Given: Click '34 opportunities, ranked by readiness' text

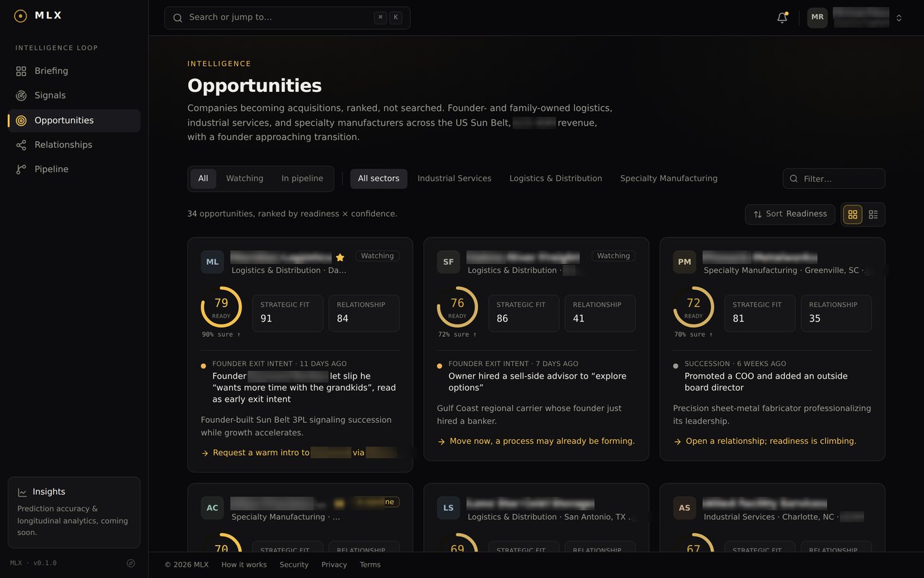Looking at the screenshot, I should (292, 215).
